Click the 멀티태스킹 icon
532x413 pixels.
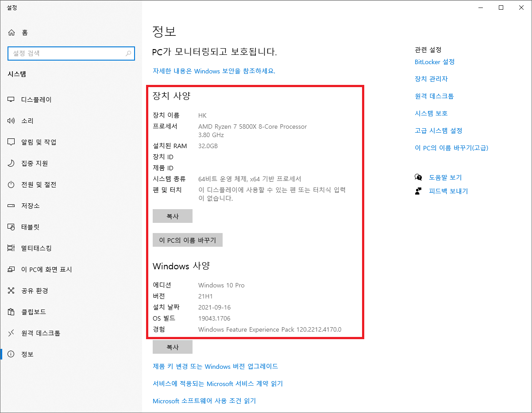12,248
